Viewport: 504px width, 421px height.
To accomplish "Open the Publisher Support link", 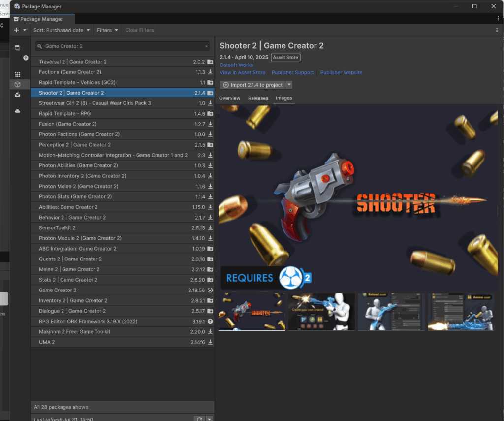I will click(x=292, y=73).
